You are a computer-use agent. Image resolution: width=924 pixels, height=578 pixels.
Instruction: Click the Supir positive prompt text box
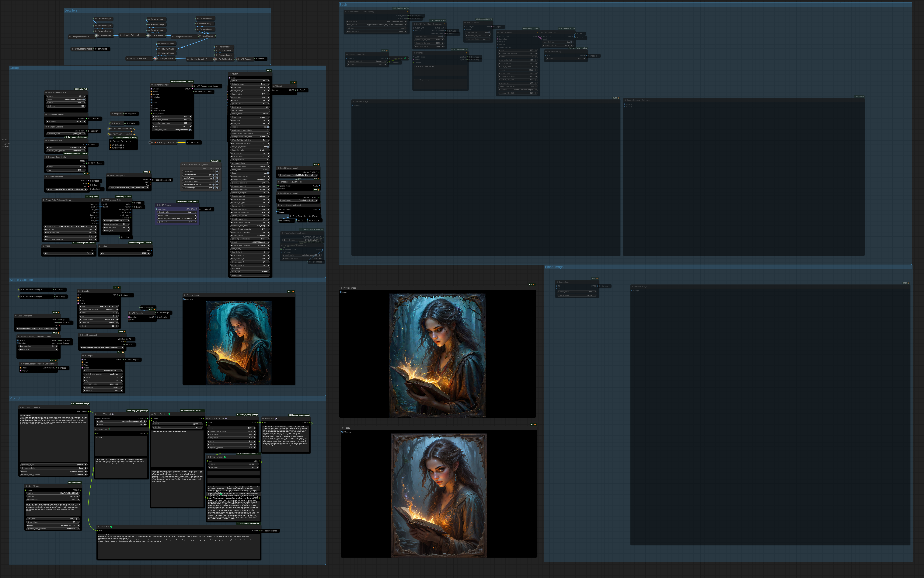[440, 70]
